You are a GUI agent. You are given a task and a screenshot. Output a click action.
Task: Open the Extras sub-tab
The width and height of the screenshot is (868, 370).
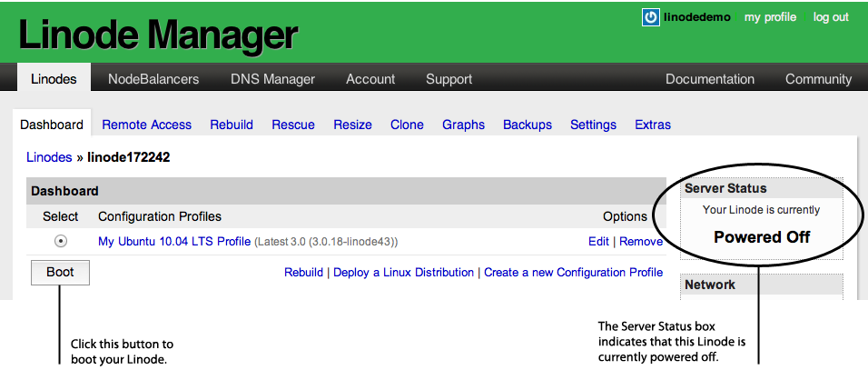(x=653, y=125)
